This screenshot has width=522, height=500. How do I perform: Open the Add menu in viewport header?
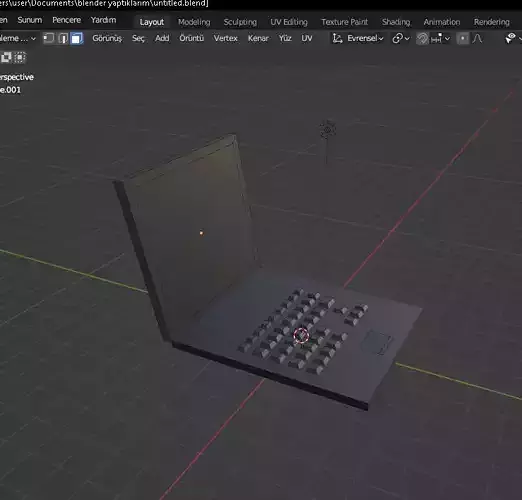tap(162, 38)
